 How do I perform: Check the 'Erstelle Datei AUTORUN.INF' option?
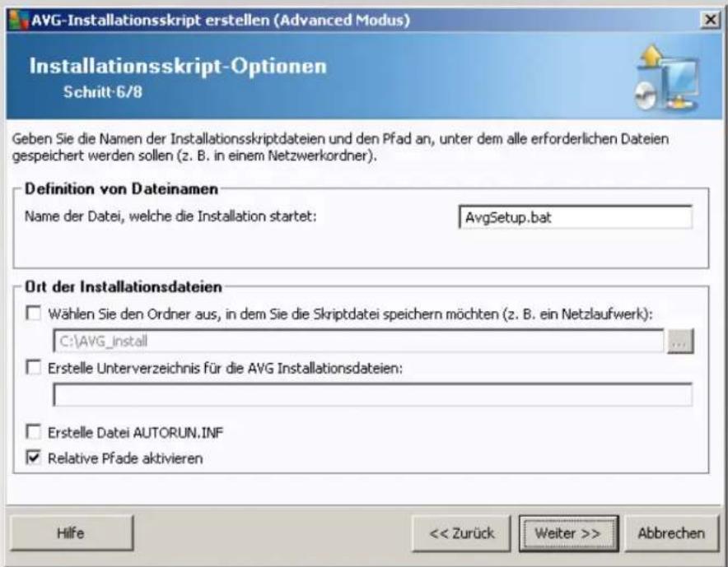pos(33,432)
